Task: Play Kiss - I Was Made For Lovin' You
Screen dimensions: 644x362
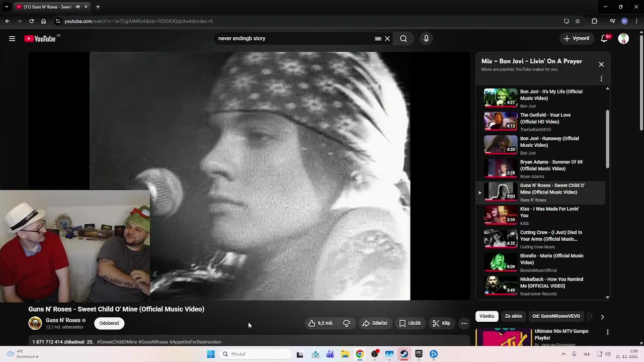Action: (x=541, y=216)
